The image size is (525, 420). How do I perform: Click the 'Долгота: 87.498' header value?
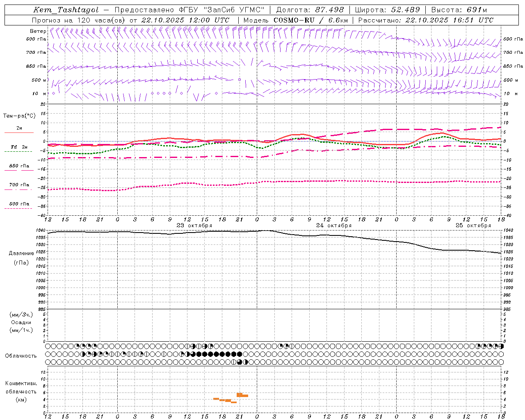[310, 10]
